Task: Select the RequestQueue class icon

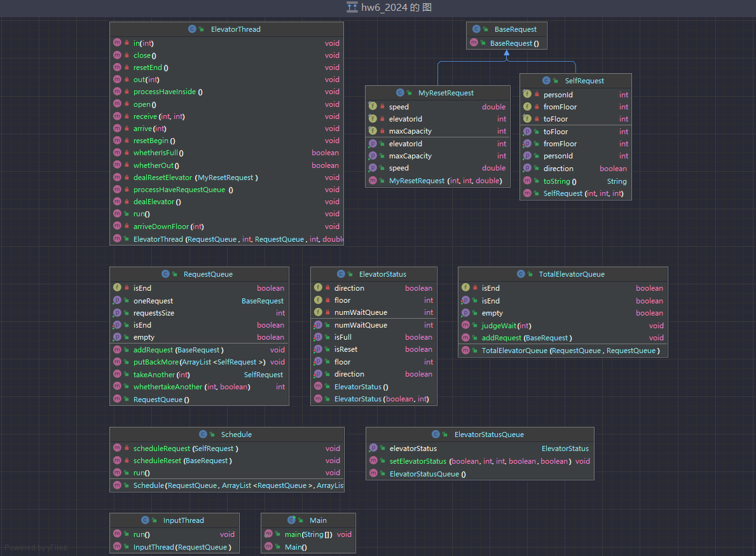Action: click(x=165, y=274)
